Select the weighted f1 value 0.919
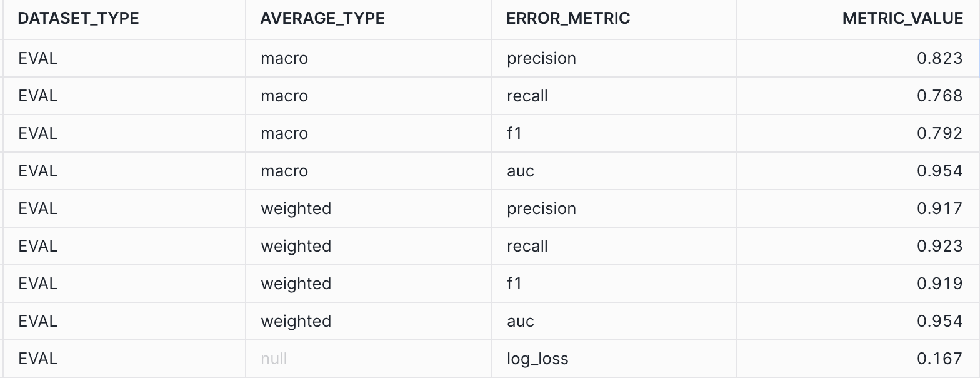 point(939,283)
